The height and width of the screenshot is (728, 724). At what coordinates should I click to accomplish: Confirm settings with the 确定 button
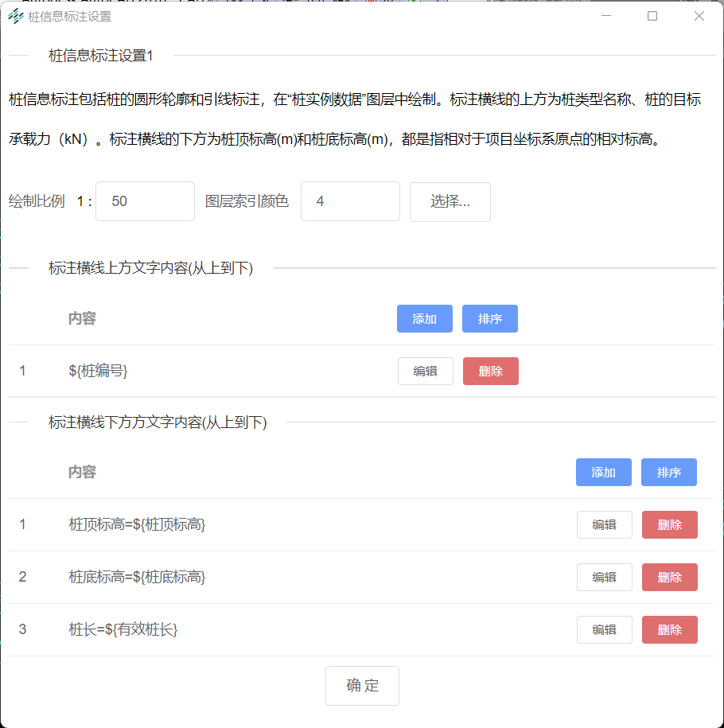(362, 685)
